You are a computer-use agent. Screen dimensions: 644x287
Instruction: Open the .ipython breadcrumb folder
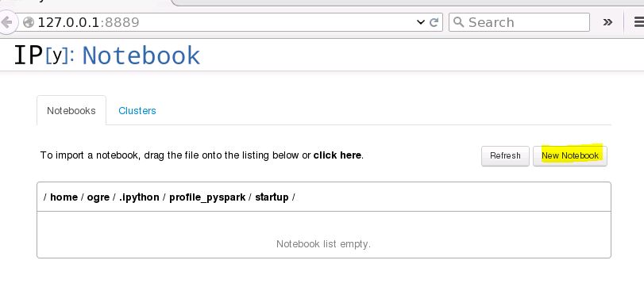[x=139, y=197]
